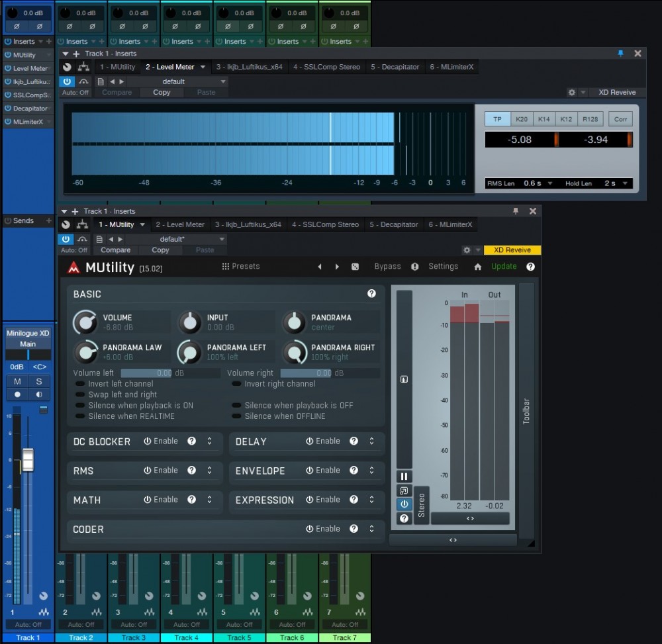The image size is (662, 644).
Task: Switch to 6 - MLimiterX tab in Level Meter window
Action: pos(451,67)
